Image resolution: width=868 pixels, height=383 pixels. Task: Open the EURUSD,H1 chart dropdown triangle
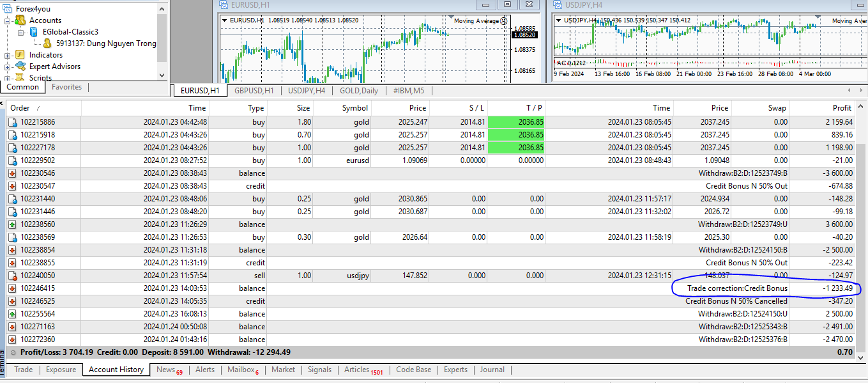click(x=225, y=20)
